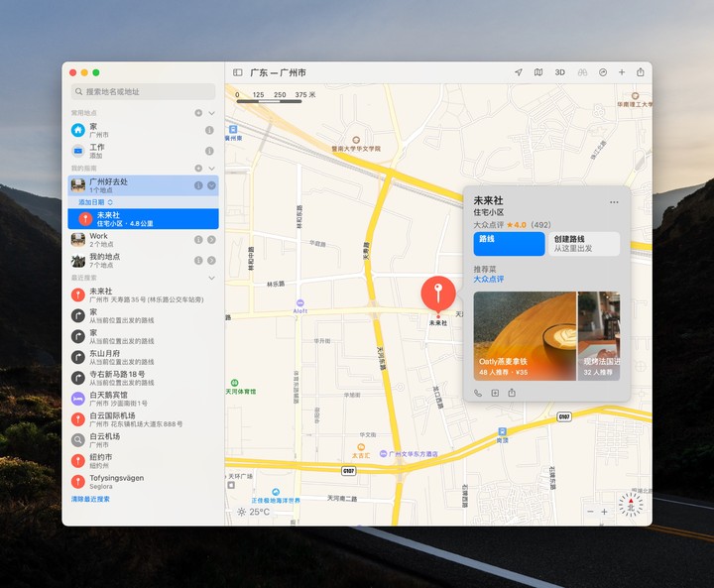Screen dimensions: 714x588
Task: Open the 大众点评 link under 推荐菜
Action: 488,280
